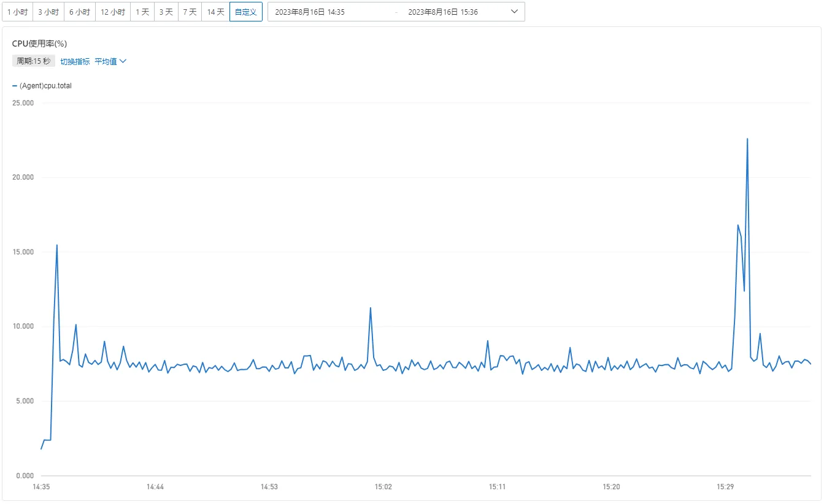Viewport: 824px width, 504px height.
Task: Select the 3 天 time range
Action: click(166, 12)
